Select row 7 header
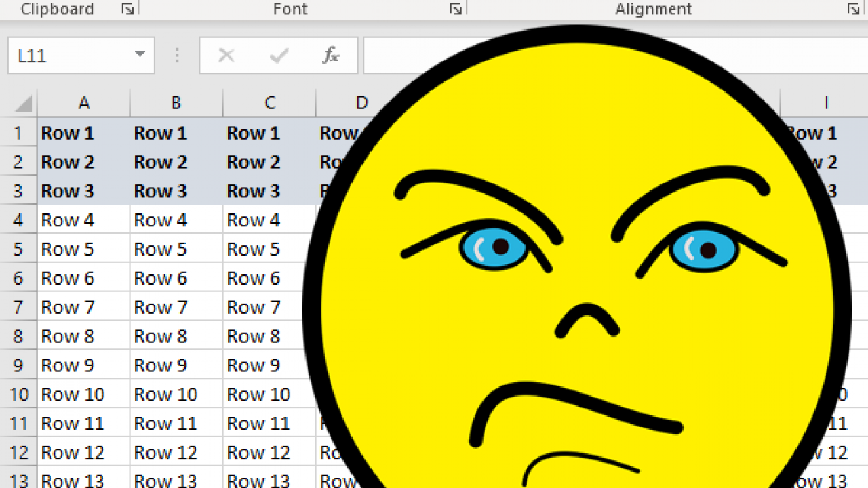868x488 pixels. [x=18, y=308]
